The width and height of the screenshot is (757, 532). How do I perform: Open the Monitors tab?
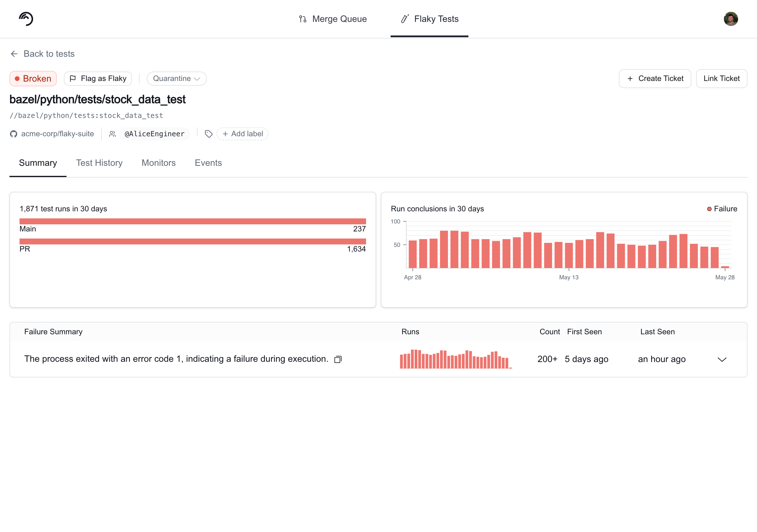tap(158, 163)
